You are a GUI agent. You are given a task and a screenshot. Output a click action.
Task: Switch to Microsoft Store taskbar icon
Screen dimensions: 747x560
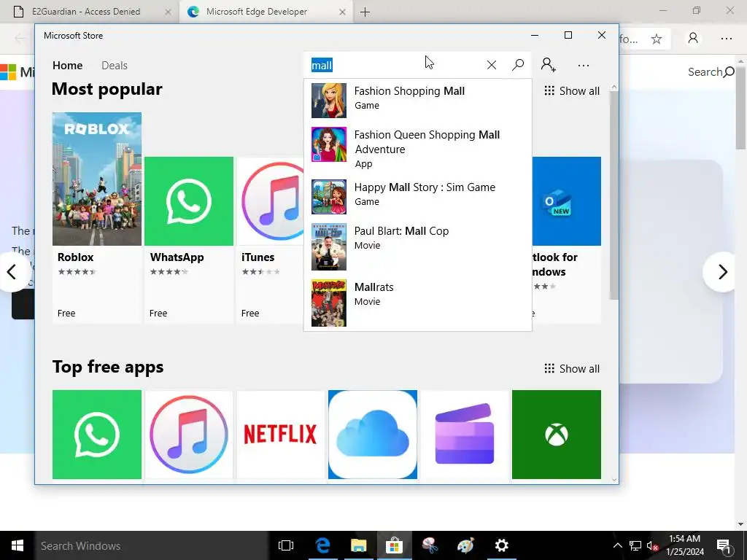[x=394, y=545]
